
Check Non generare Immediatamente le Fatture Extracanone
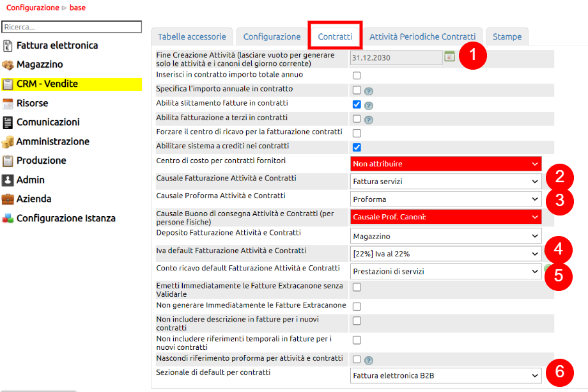tap(357, 306)
